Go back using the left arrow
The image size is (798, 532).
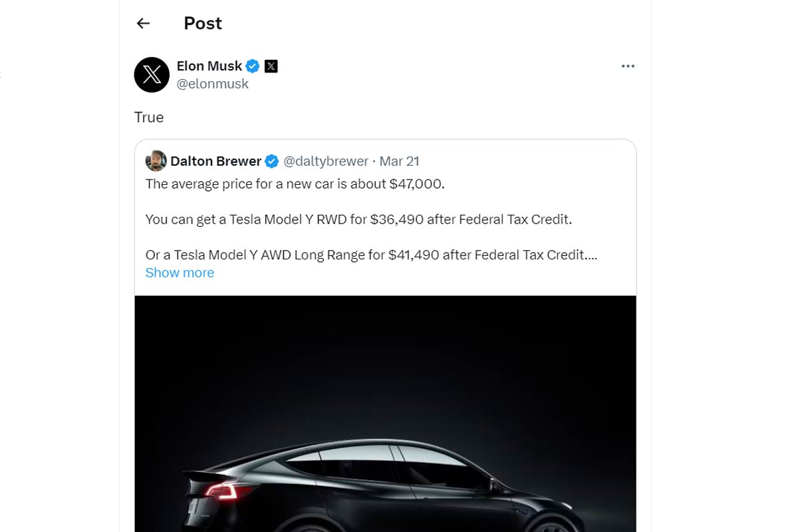click(143, 23)
